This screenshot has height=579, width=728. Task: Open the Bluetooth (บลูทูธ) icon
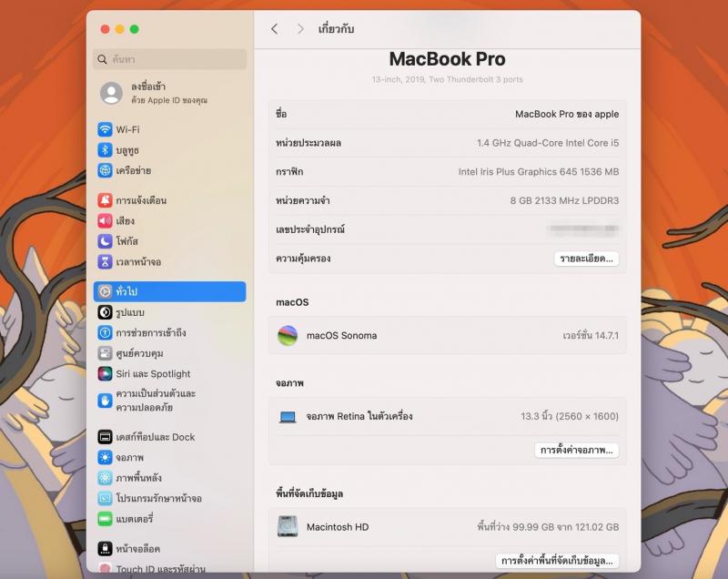(105, 149)
